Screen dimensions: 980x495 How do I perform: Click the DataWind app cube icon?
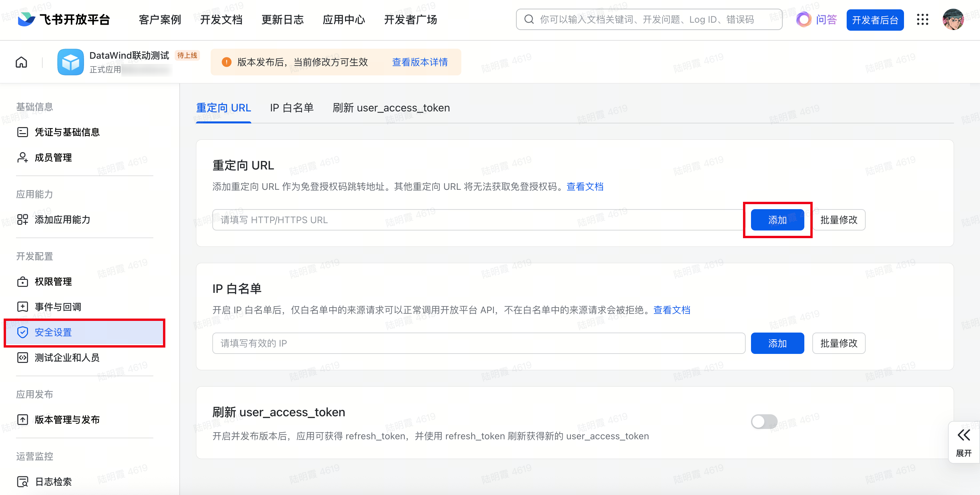coord(70,62)
